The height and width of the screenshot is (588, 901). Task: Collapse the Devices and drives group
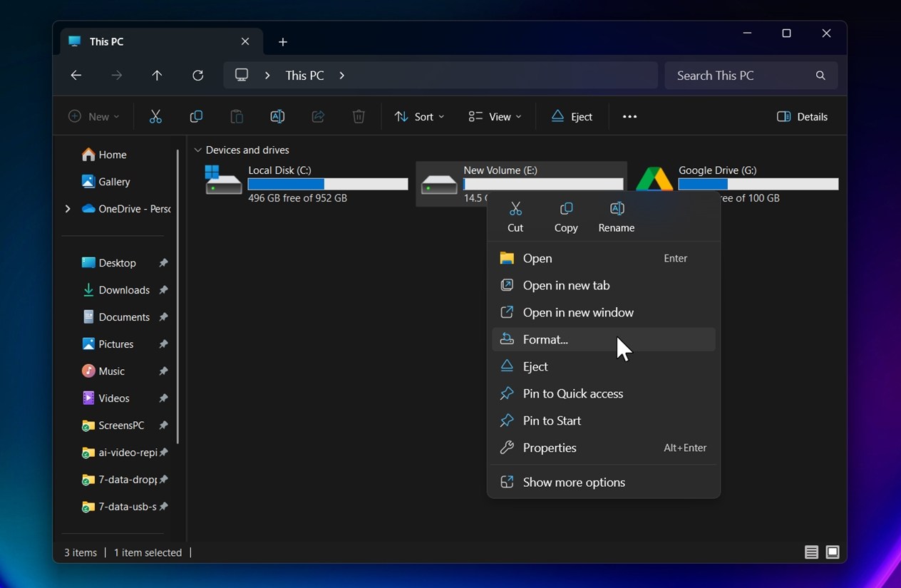(198, 150)
